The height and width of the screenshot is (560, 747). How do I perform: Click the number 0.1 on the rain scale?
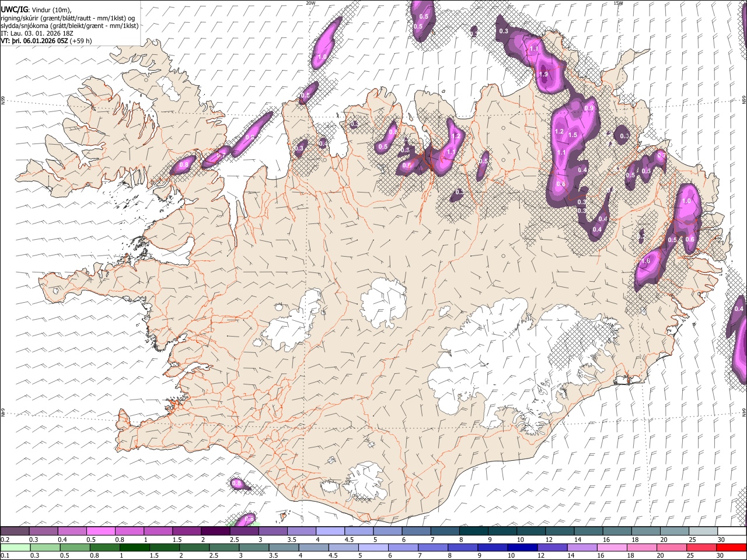pyautogui.click(x=5, y=555)
